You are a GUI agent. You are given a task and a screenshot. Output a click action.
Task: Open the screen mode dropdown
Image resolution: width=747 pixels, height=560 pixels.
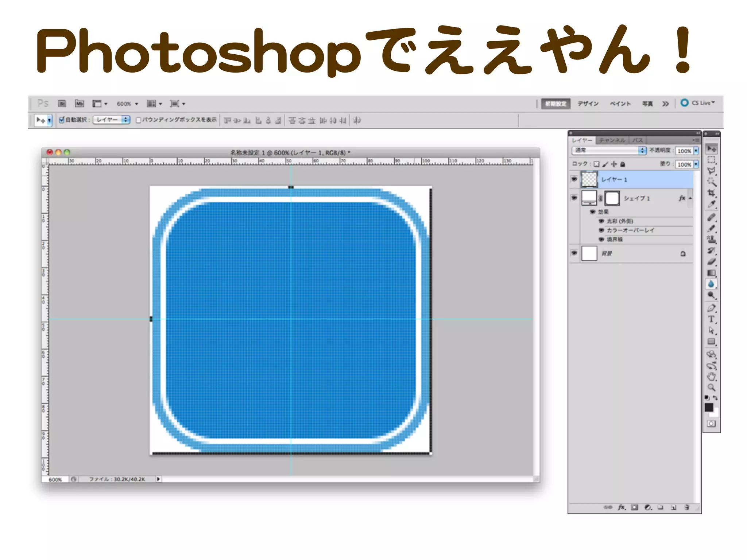coord(177,104)
